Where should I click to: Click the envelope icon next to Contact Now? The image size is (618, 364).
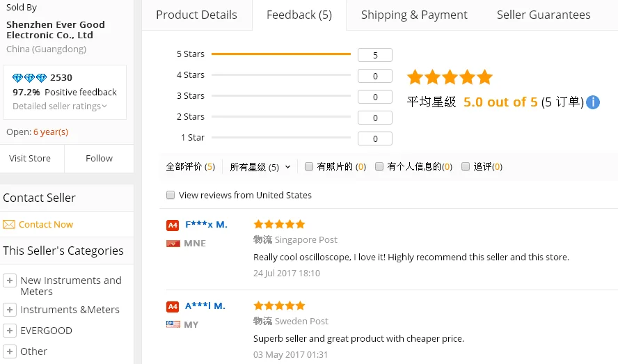click(9, 224)
